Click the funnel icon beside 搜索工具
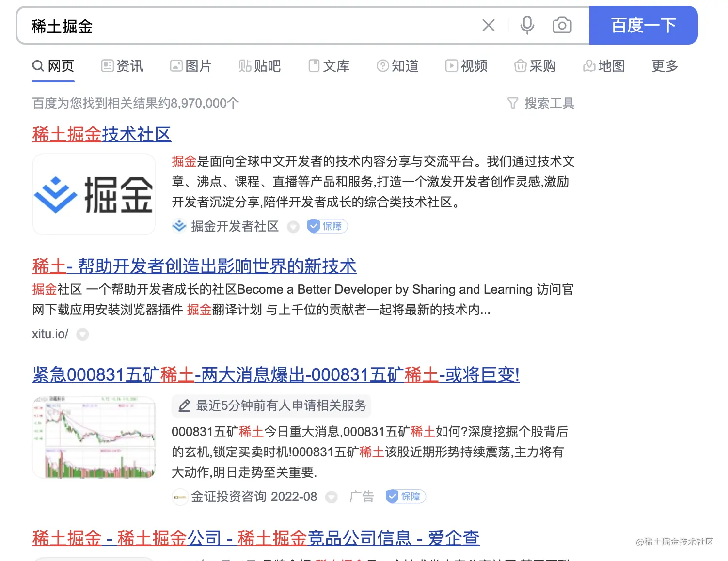728x561 pixels. [513, 103]
